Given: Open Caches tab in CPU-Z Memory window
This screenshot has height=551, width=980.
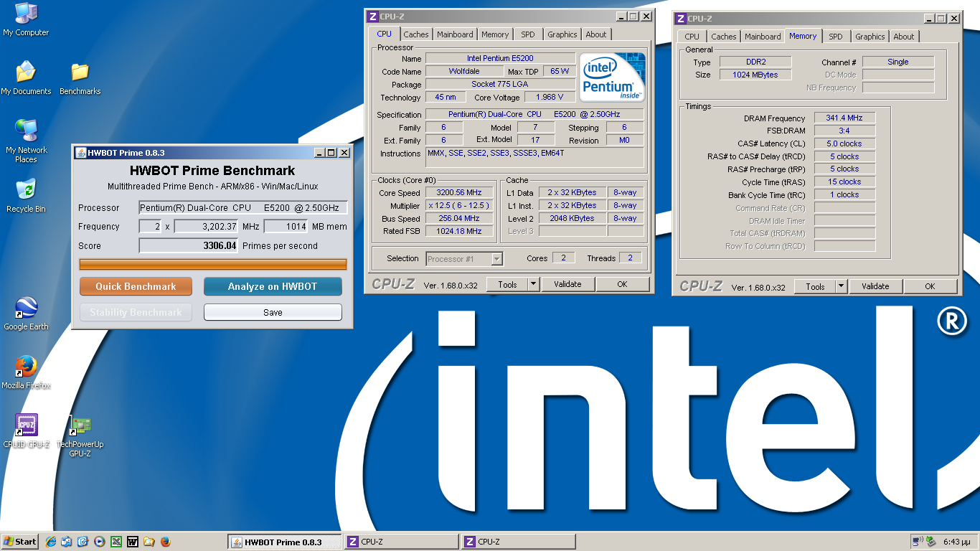Looking at the screenshot, I should click(724, 37).
